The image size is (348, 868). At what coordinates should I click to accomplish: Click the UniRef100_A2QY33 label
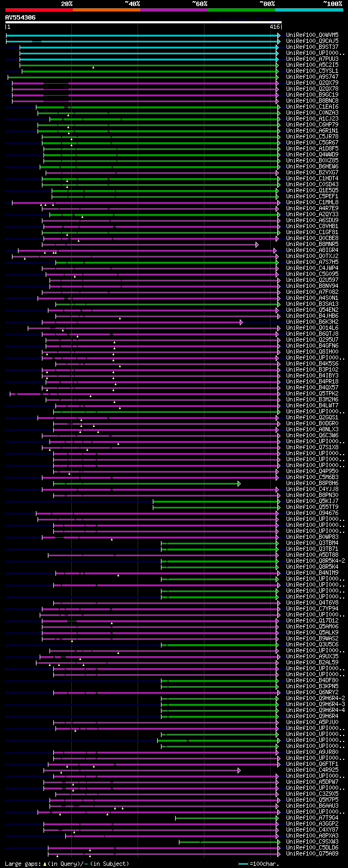[312, 214]
